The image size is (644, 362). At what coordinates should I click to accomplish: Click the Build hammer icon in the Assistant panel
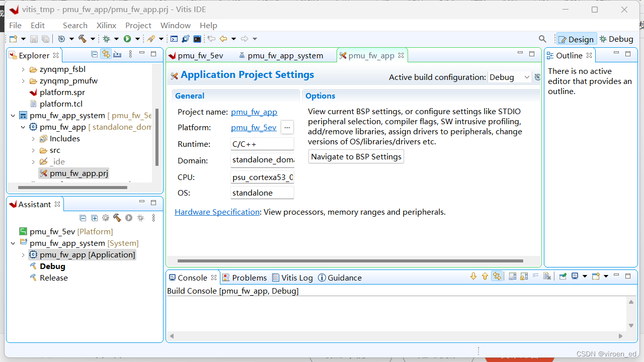point(117,217)
